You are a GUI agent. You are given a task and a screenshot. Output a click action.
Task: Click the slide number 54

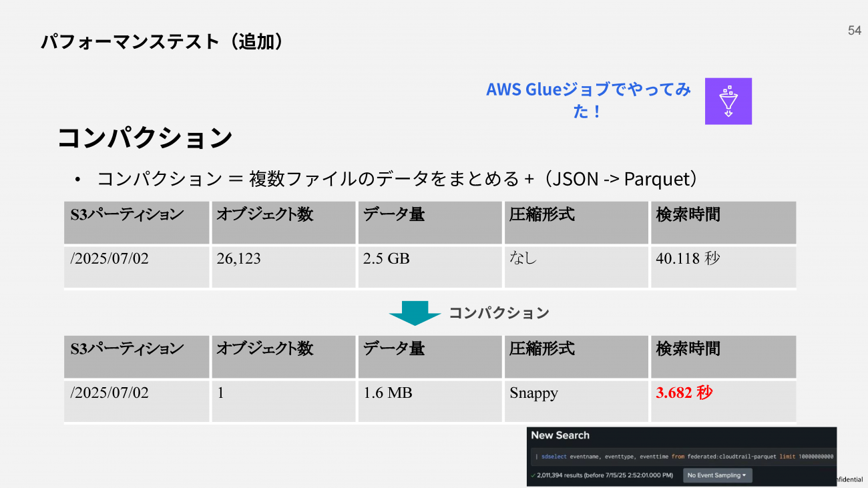tap(854, 31)
